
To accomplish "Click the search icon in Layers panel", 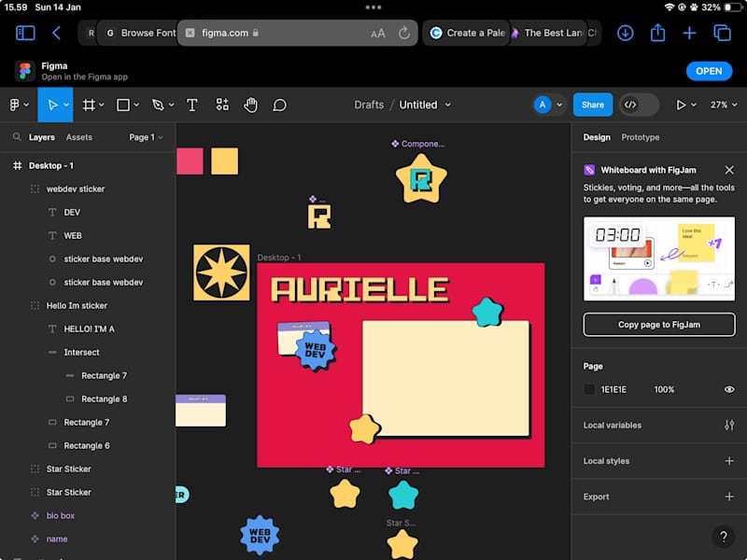I will click(x=17, y=136).
